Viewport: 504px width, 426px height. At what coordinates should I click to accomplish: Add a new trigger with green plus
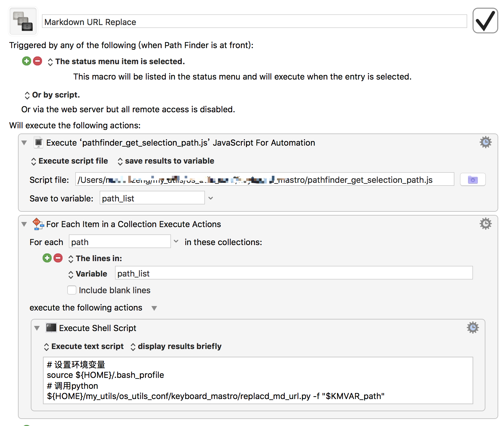click(x=27, y=61)
